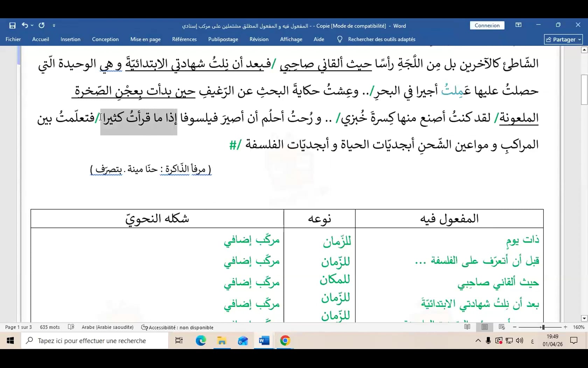Undo the last action
The height and width of the screenshot is (368, 588).
(x=24, y=25)
